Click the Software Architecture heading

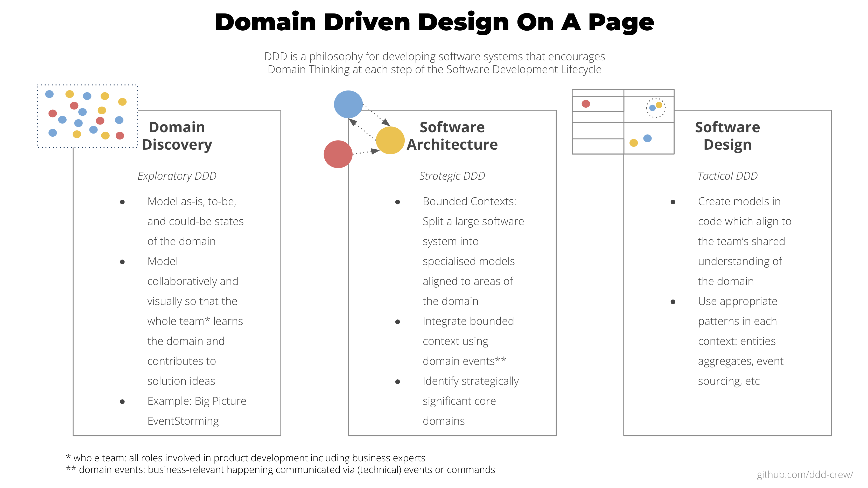point(452,136)
